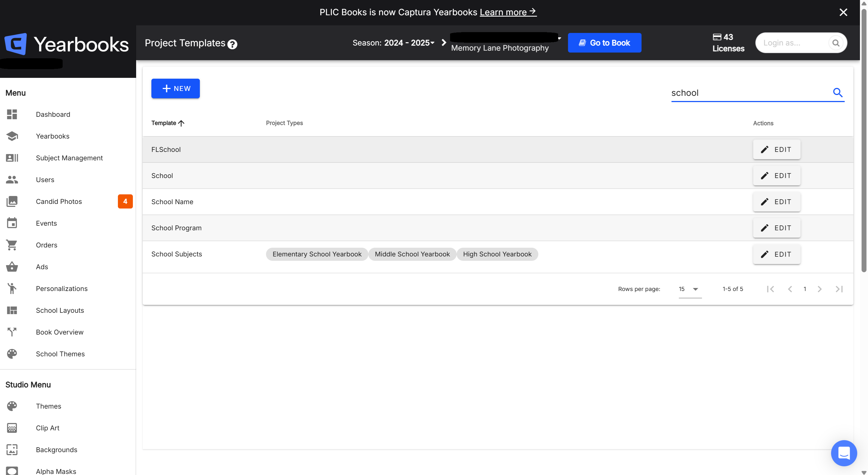The width and height of the screenshot is (868, 475).
Task: Edit the School Name template
Action: click(777, 201)
